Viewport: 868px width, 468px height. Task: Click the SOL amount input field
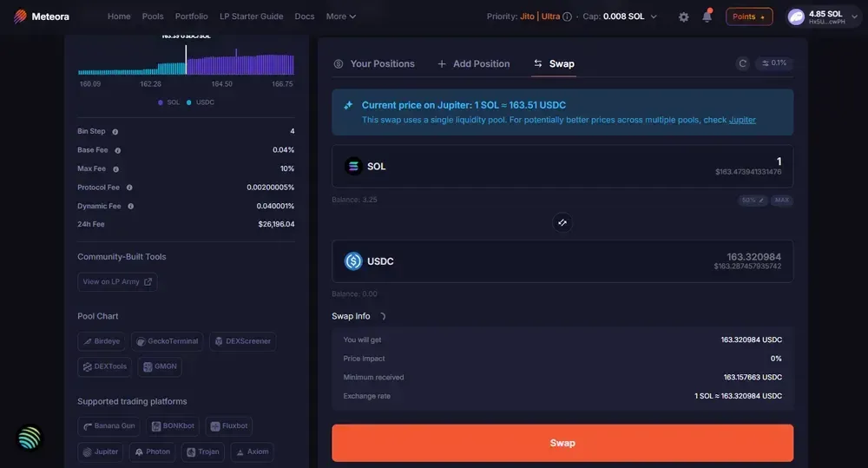coord(562,166)
